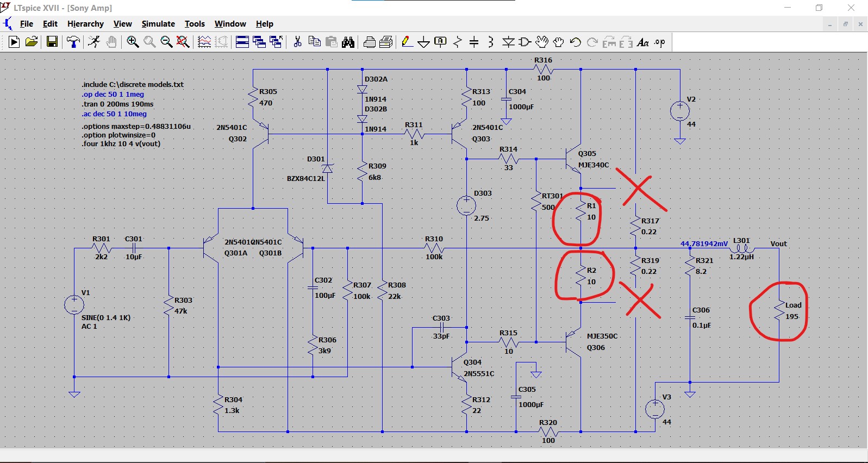Click the Open file folder icon
This screenshot has height=463, width=868.
[x=32, y=42]
